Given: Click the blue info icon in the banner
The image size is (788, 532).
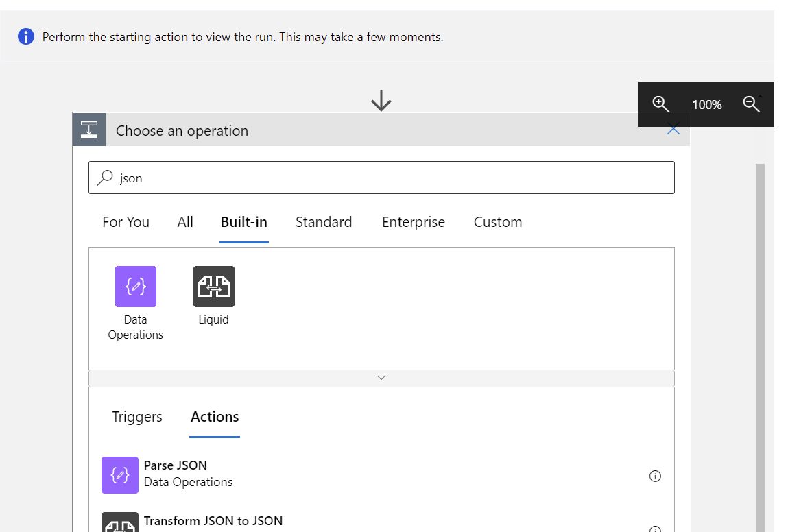Looking at the screenshot, I should 25,36.
